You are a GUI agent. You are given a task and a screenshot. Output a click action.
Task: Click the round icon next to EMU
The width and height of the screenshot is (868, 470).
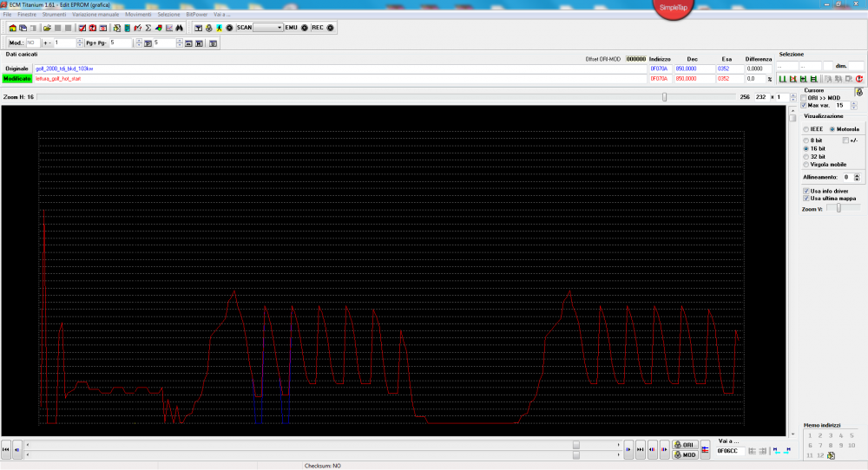304,28
